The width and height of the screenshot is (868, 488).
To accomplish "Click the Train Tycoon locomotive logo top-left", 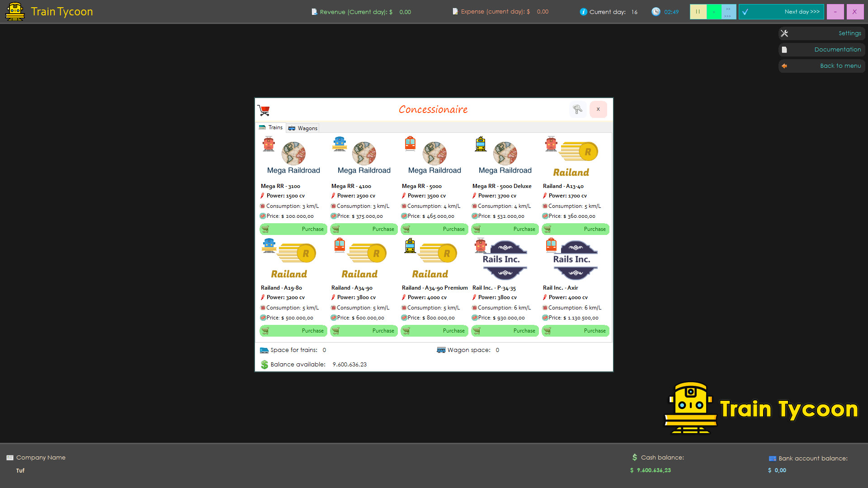I will coord(15,11).
